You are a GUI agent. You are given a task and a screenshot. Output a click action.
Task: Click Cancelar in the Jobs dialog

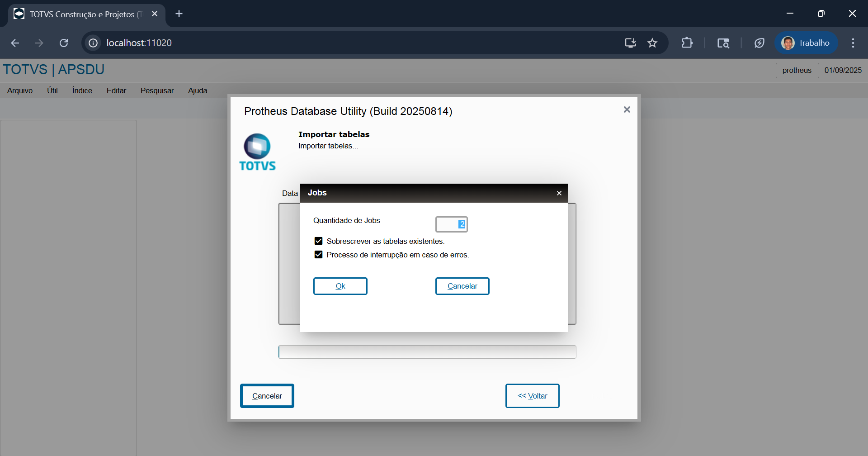coord(462,286)
